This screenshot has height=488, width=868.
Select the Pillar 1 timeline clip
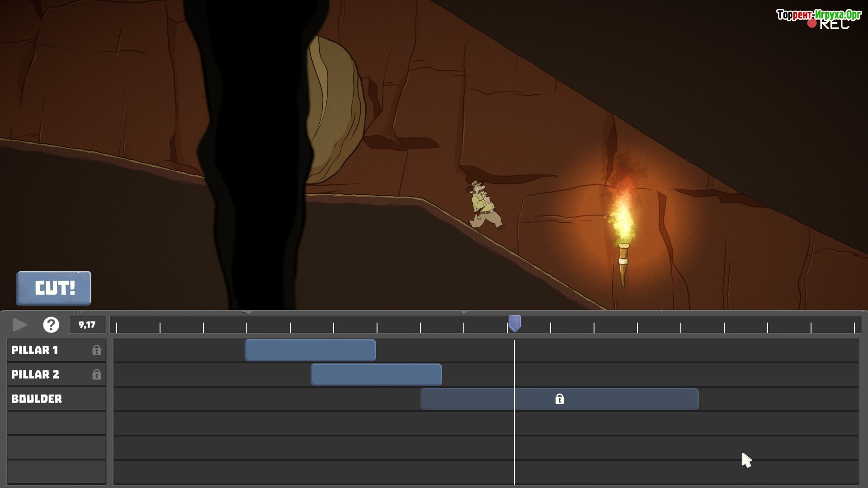[x=310, y=350]
